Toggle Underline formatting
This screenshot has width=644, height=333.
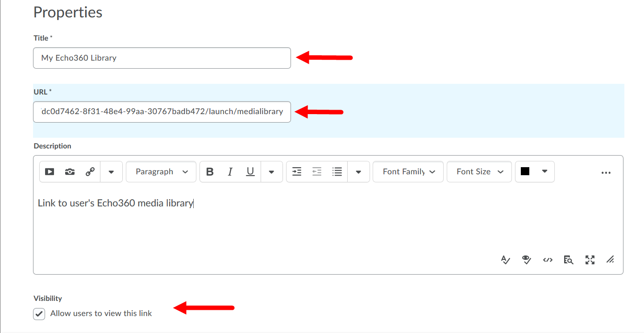250,172
